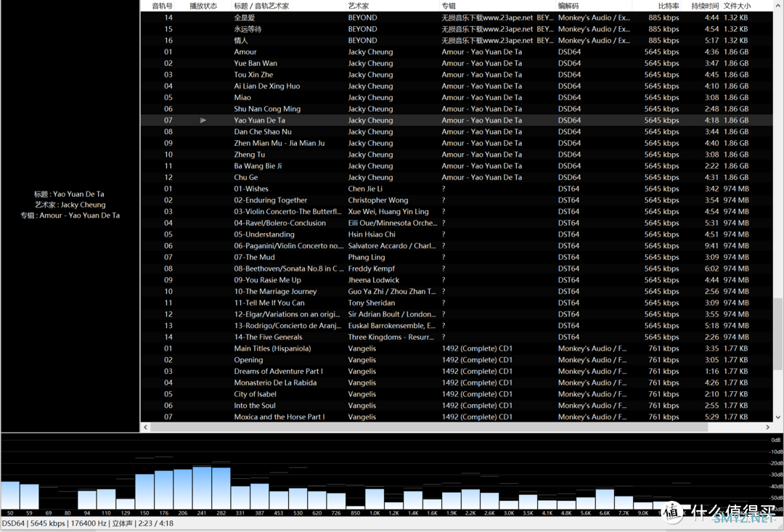Select the track 01-Wishes

251,189
